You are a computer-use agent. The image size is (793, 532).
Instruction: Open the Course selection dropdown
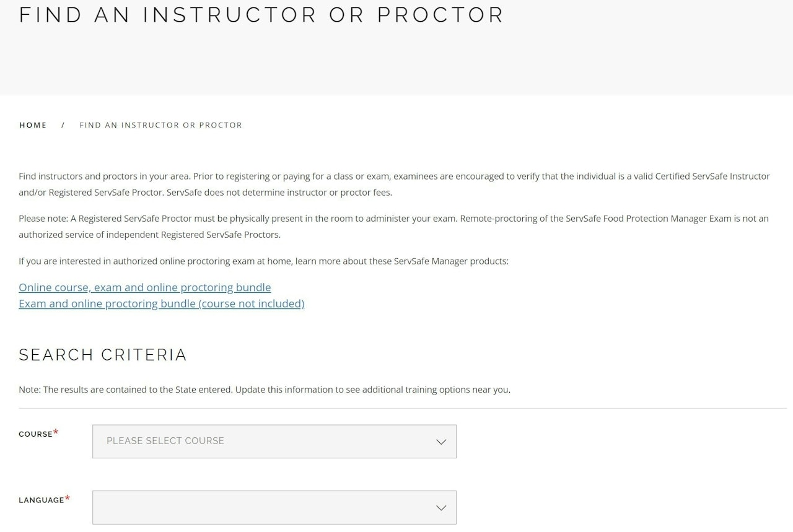click(x=274, y=442)
